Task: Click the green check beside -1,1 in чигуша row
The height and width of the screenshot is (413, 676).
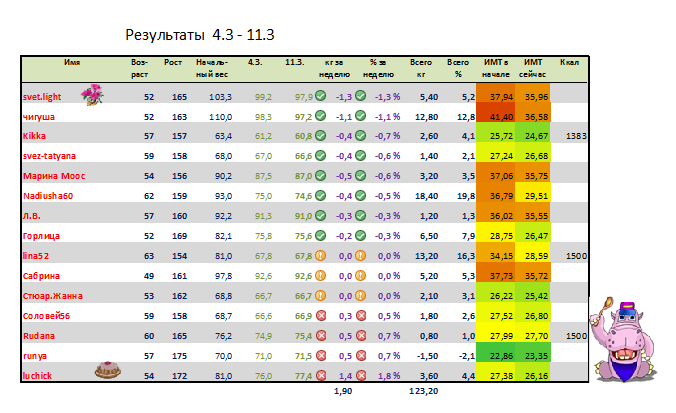Action: [x=361, y=116]
